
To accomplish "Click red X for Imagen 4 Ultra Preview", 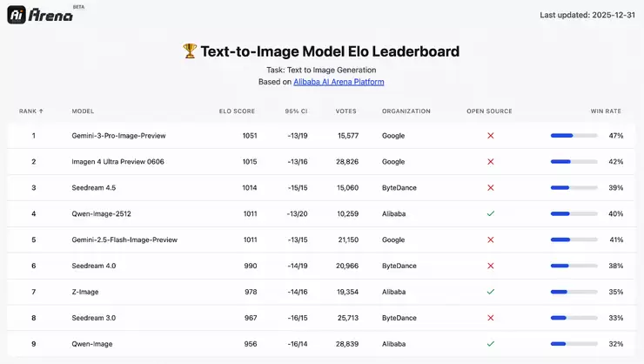I will (491, 162).
